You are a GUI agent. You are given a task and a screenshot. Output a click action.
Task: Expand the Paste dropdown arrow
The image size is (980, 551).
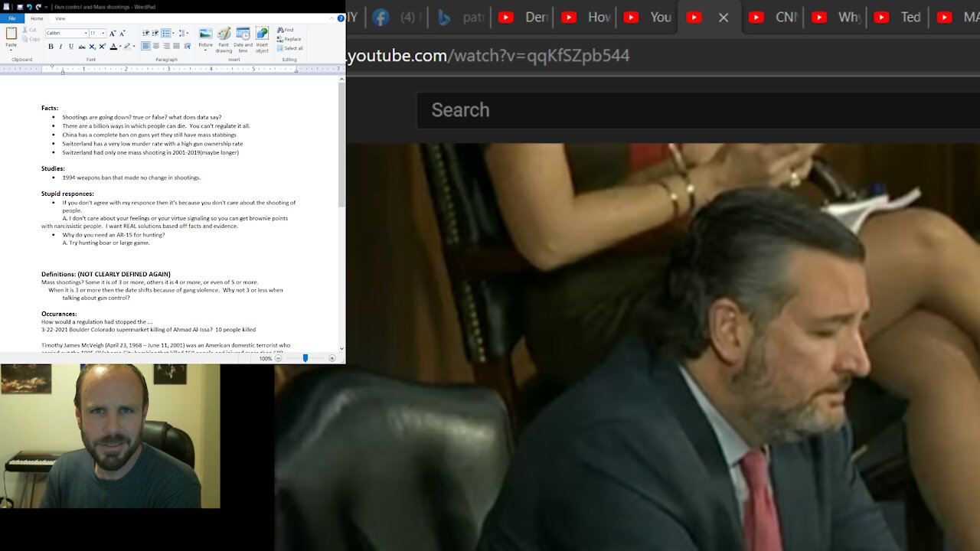[x=11, y=51]
